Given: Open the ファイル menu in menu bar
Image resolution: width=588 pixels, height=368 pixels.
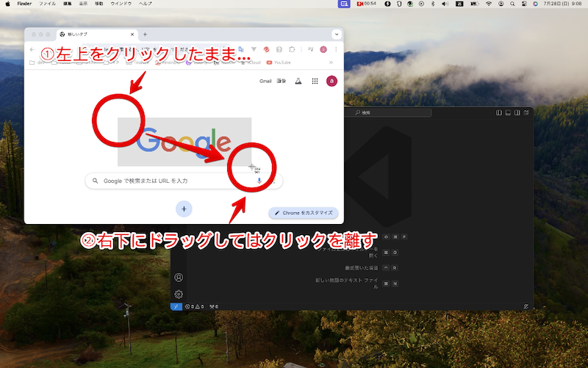Looking at the screenshot, I should pyautogui.click(x=47, y=4).
